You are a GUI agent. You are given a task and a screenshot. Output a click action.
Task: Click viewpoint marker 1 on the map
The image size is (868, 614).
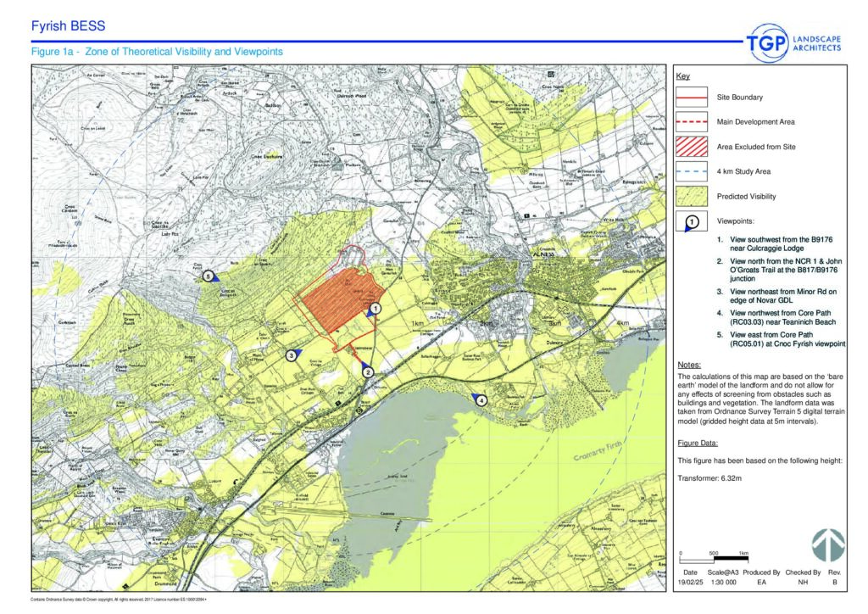pos(376,310)
